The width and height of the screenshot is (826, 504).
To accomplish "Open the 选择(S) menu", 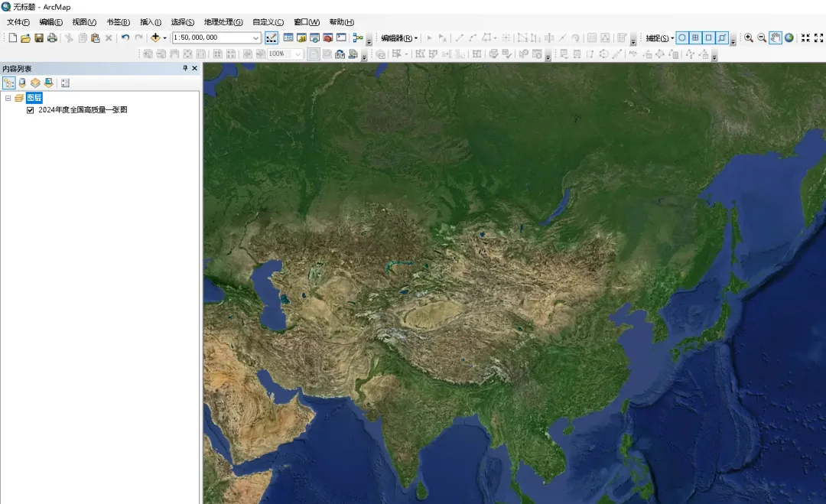I will 182,22.
